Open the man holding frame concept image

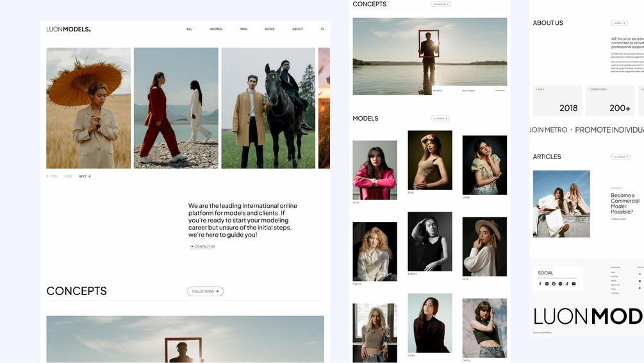pyautogui.click(x=429, y=56)
